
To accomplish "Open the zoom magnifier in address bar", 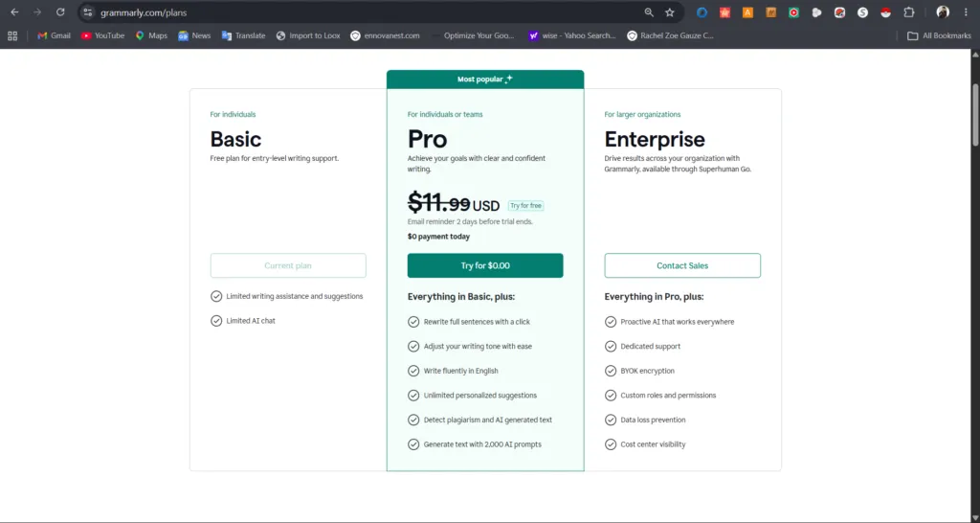I will tap(649, 12).
